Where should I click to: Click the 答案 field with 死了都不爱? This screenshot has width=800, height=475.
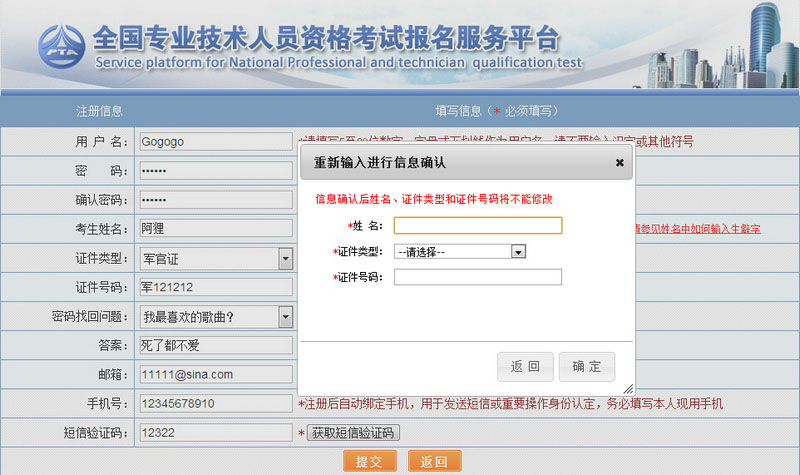click(214, 346)
